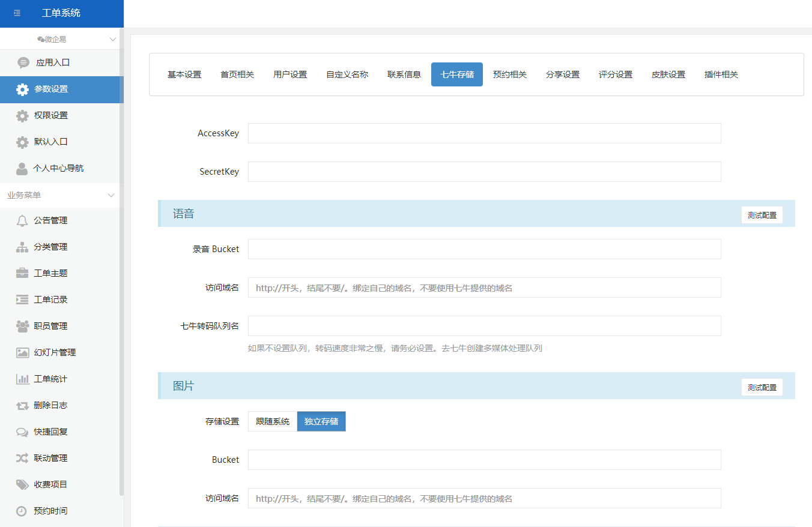Focus the 七牛转码队列名 text field

[484, 326]
